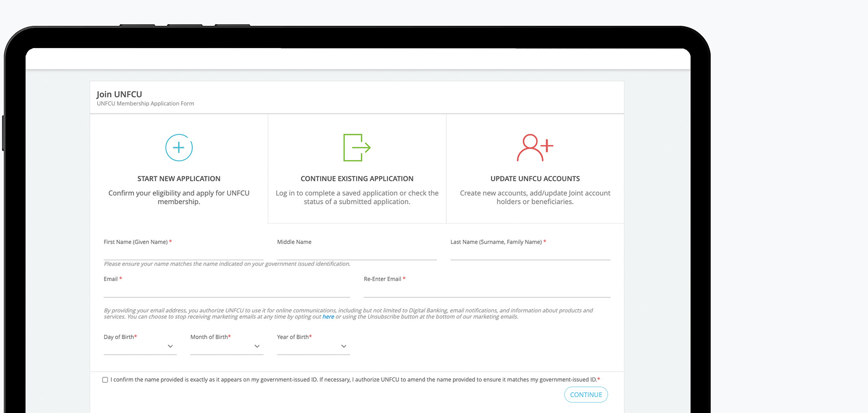Select the START NEW APPLICATION tab title
This screenshot has height=413, width=868.
click(x=179, y=178)
